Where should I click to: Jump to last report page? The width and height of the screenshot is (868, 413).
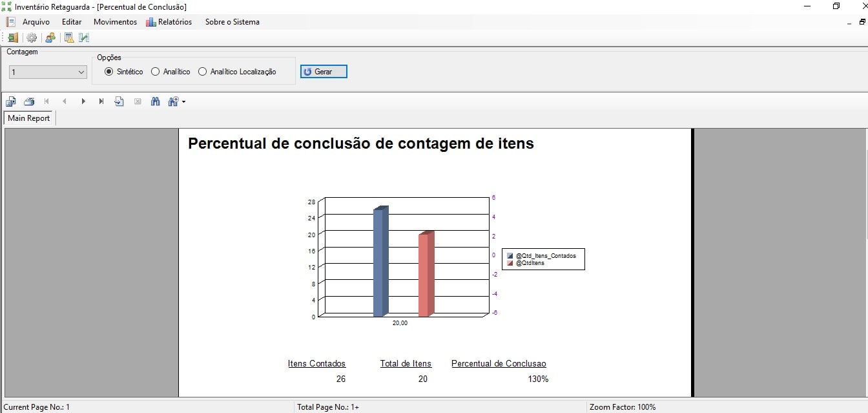101,101
